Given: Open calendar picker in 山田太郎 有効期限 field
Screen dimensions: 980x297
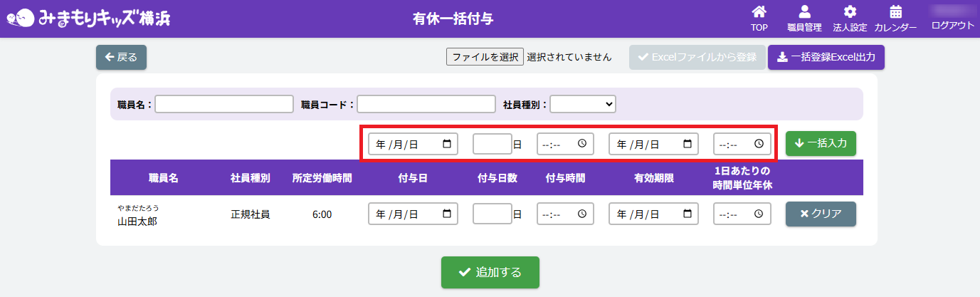Looking at the screenshot, I should 687,214.
